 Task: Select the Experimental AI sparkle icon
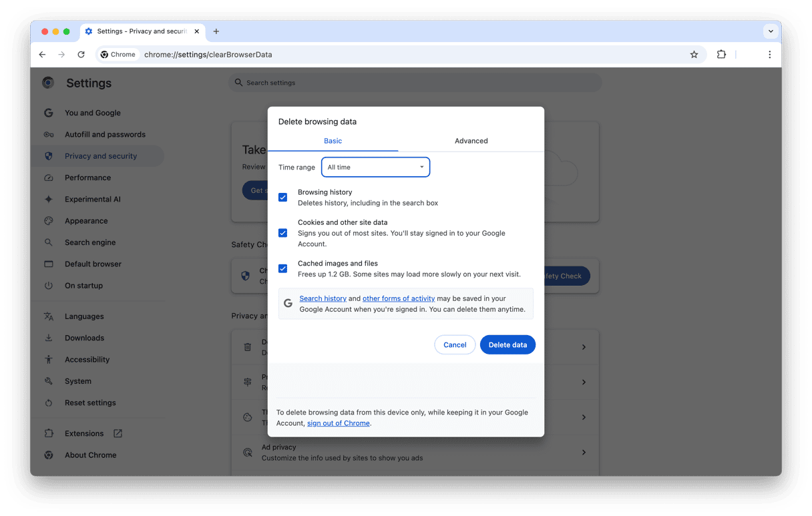click(x=49, y=199)
